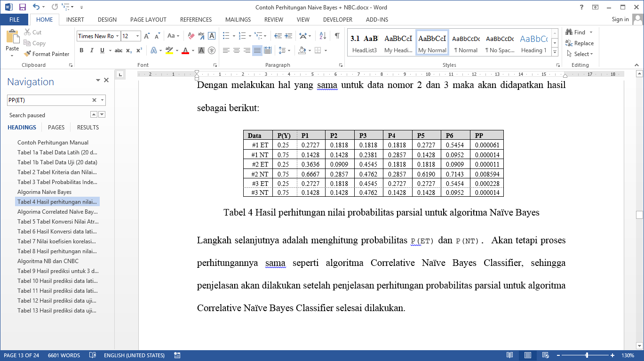
Task: Go to heading Algorima Naïve Bayes
Action: 44,192
